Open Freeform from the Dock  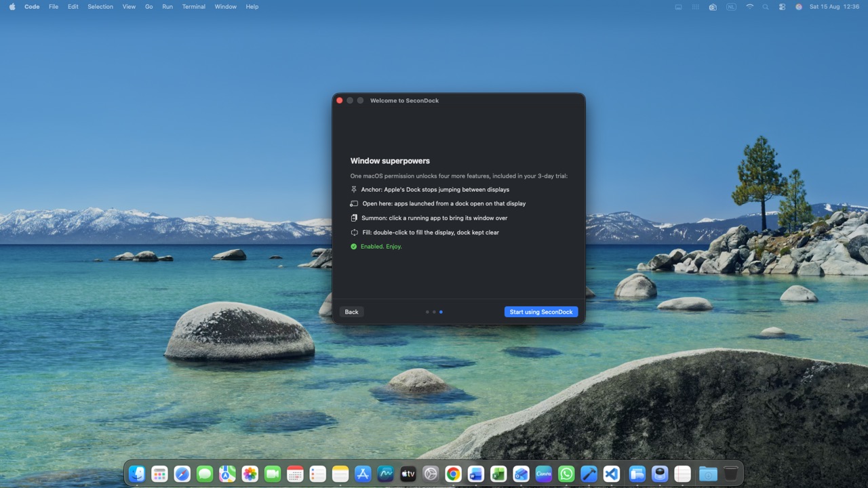pyautogui.click(x=386, y=474)
